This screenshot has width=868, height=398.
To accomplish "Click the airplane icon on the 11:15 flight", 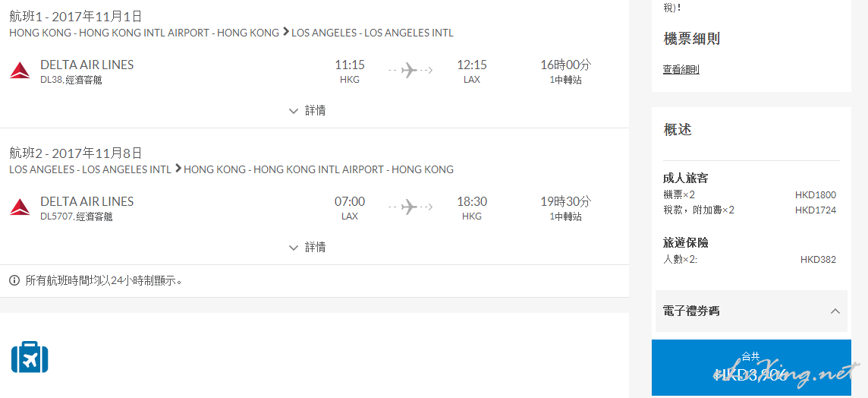I will click(x=410, y=71).
